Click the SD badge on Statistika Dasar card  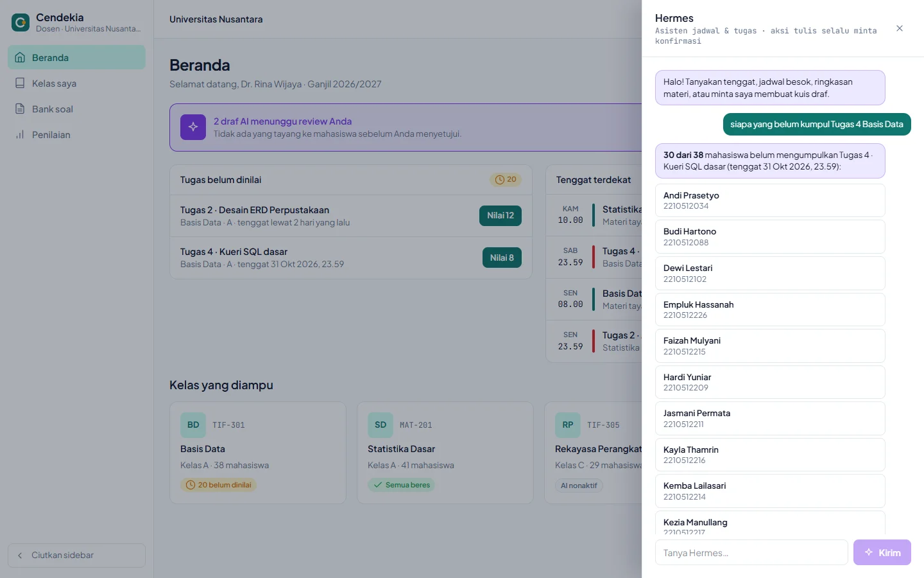pos(381,425)
